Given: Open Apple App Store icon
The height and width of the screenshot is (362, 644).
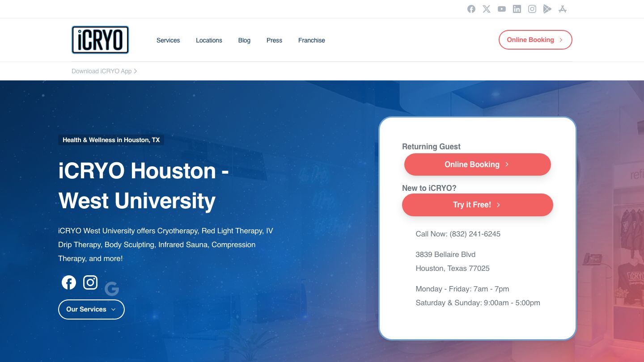Looking at the screenshot, I should (563, 9).
